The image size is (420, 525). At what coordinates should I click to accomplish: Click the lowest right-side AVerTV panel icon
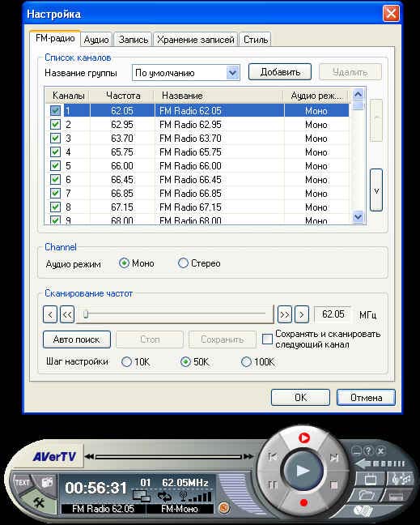point(363,510)
